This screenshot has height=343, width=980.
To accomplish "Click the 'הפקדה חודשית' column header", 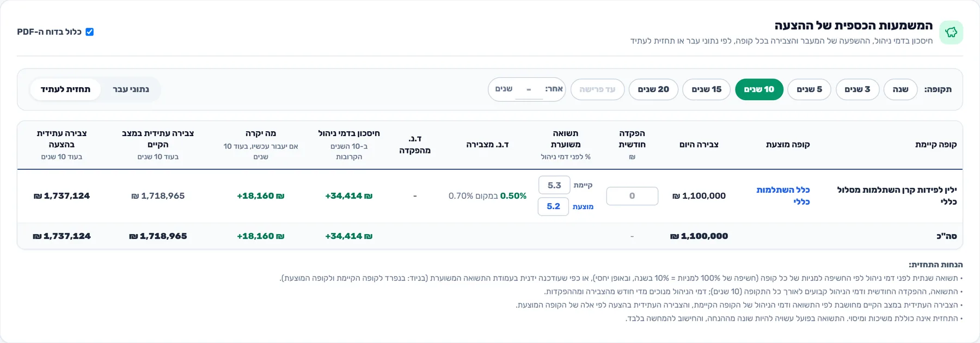I will coord(632,139).
